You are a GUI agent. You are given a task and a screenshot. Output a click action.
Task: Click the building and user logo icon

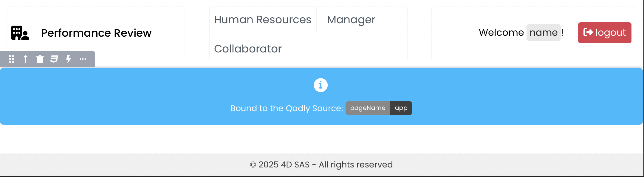[20, 33]
